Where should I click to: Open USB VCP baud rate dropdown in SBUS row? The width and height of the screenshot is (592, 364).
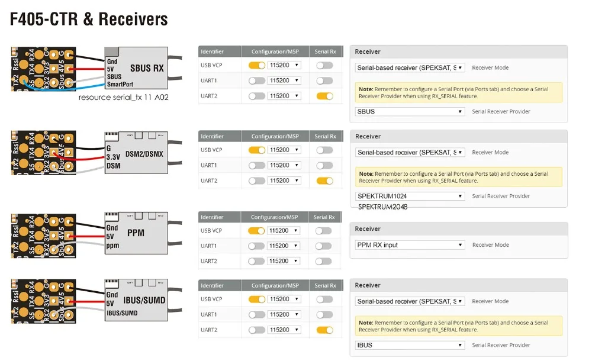[284, 65]
